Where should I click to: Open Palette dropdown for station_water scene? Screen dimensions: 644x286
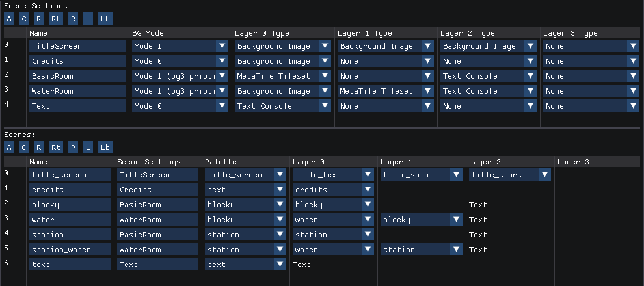[246, 250]
